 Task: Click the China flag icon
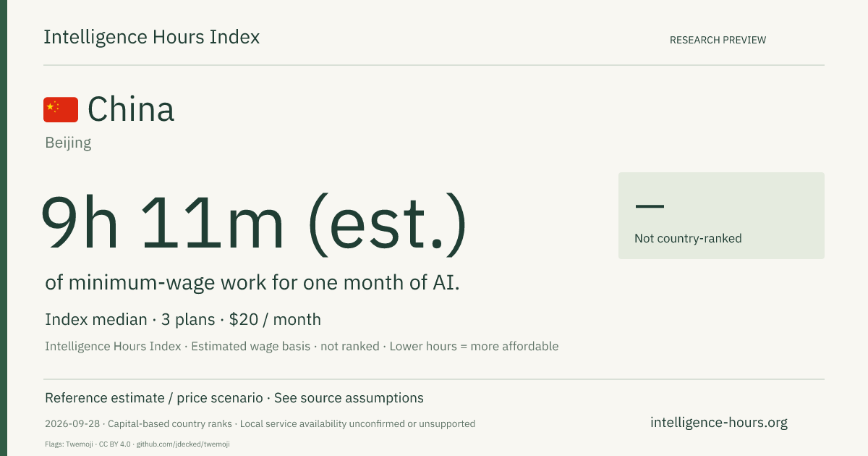pos(61,110)
